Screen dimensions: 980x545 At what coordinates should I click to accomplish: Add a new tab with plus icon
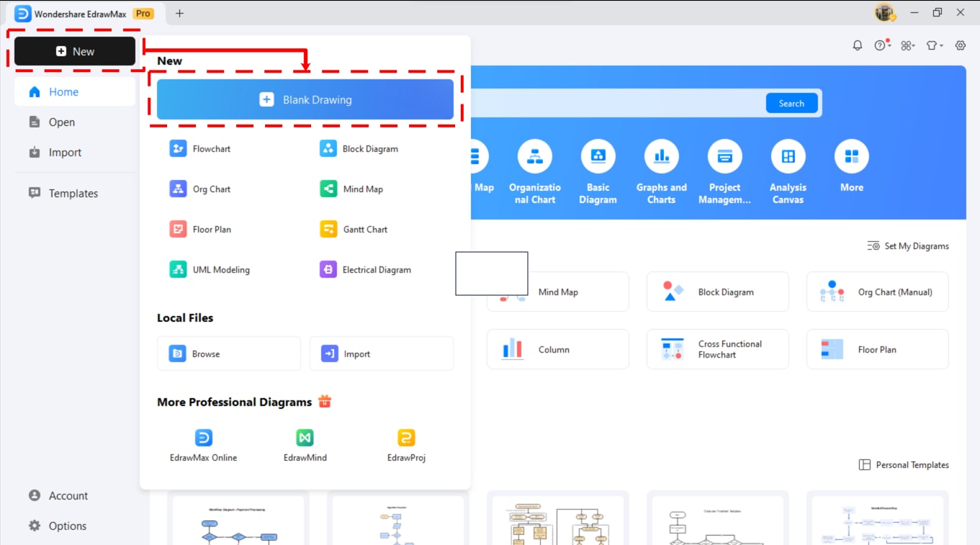[179, 13]
